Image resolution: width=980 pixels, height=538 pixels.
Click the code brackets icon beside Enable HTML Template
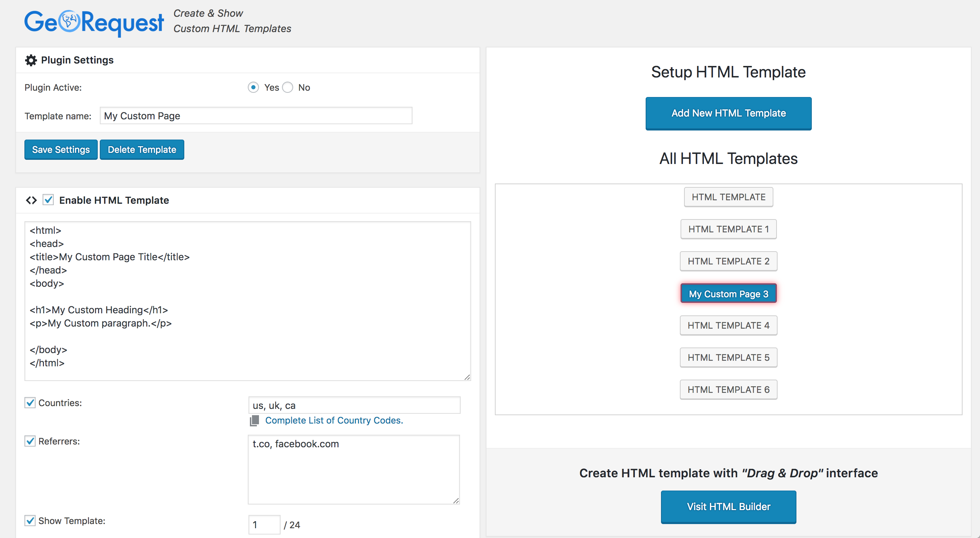[x=31, y=200]
